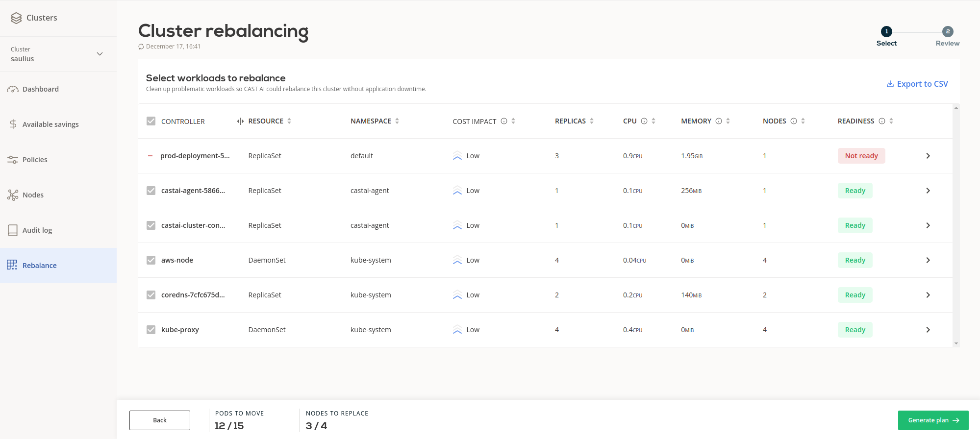Sort by RESOURCE column arrows
The width and height of the screenshot is (980, 439).
[x=289, y=121]
